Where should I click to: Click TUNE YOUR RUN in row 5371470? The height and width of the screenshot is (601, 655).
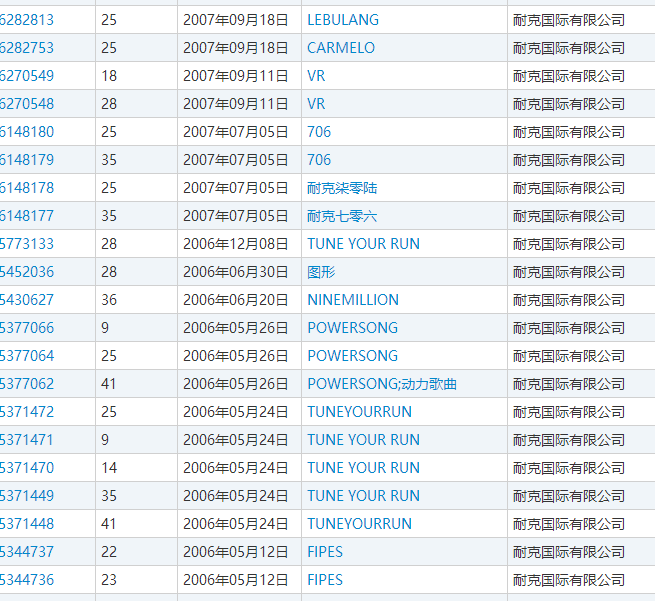363,468
